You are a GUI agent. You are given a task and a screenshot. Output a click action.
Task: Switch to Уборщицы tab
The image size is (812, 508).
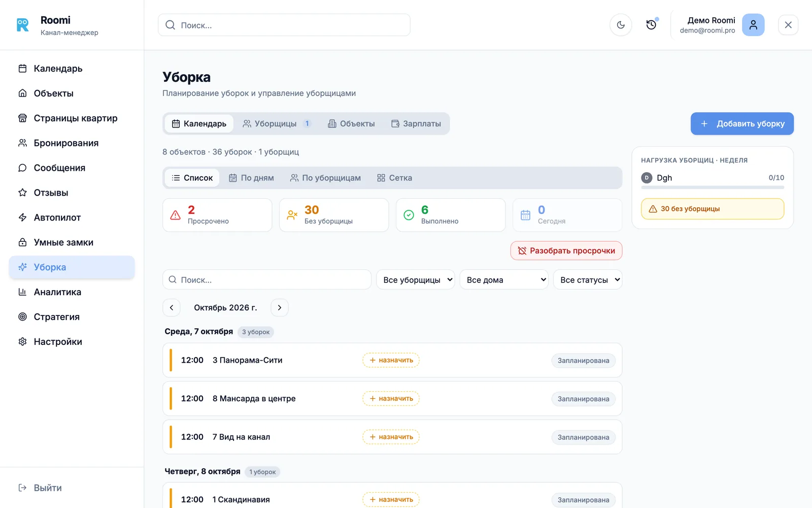(277, 123)
